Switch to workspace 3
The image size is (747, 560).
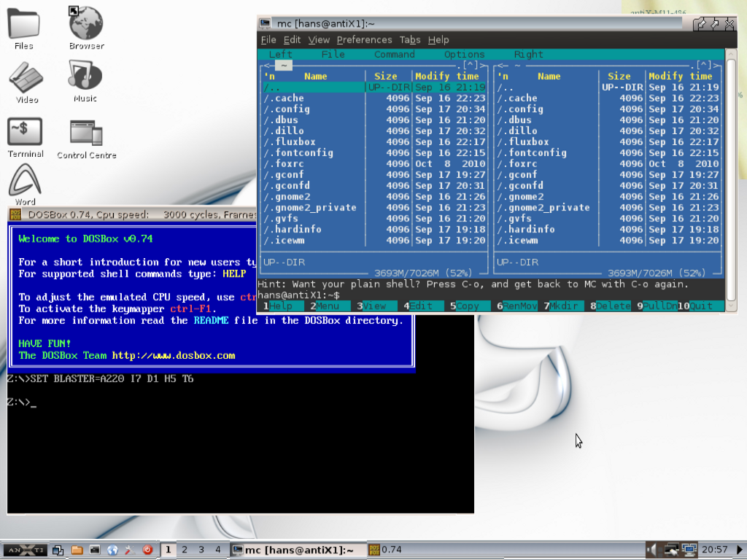pyautogui.click(x=201, y=550)
